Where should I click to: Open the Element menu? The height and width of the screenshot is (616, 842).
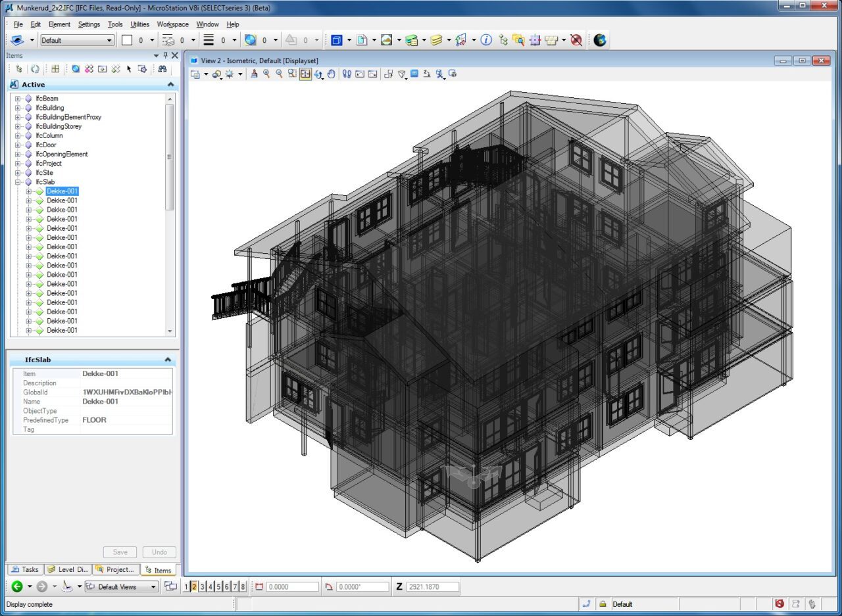coord(59,24)
